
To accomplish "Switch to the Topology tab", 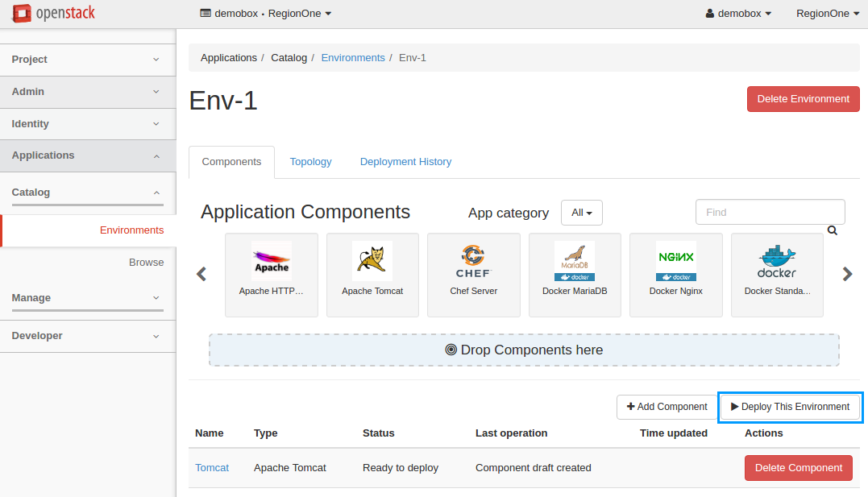I will (x=310, y=162).
